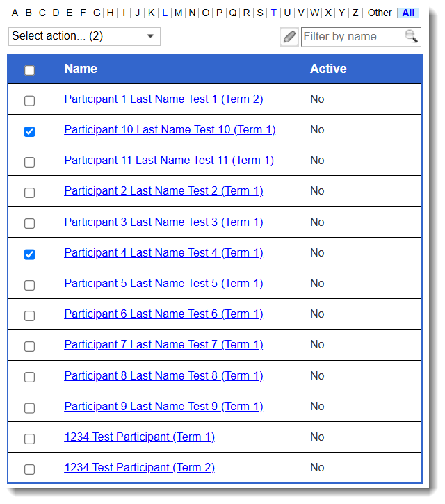The height and width of the screenshot is (504, 445).
Task: Check the Participant 1 row checkbox
Action: (29, 101)
